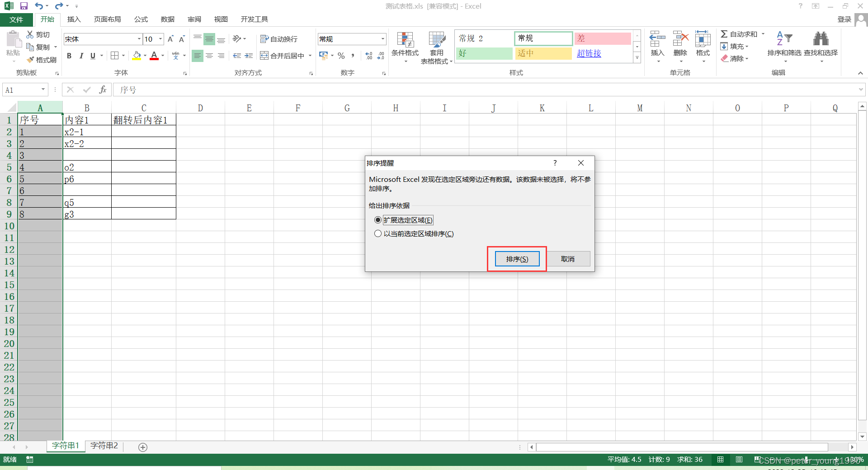This screenshot has height=470, width=868.
Task: Open the Fill (填充) dropdown
Action: [x=735, y=46]
